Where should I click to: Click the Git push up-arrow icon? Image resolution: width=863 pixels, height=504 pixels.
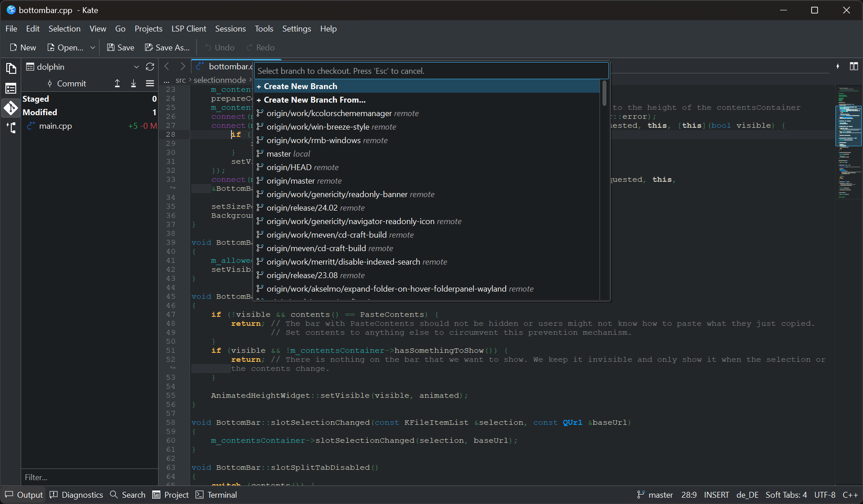[x=117, y=84]
